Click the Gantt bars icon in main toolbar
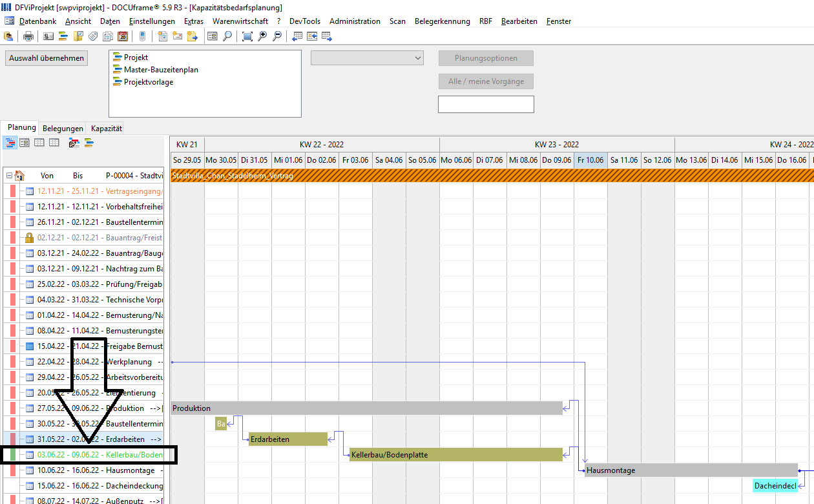Viewport: 814px width, 504px height. (63, 36)
